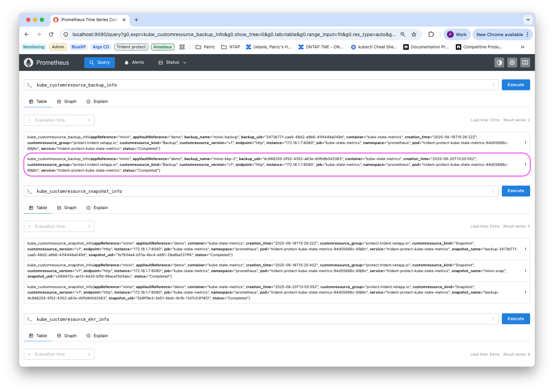Toggle the dark/light theme icon

(x=499, y=63)
